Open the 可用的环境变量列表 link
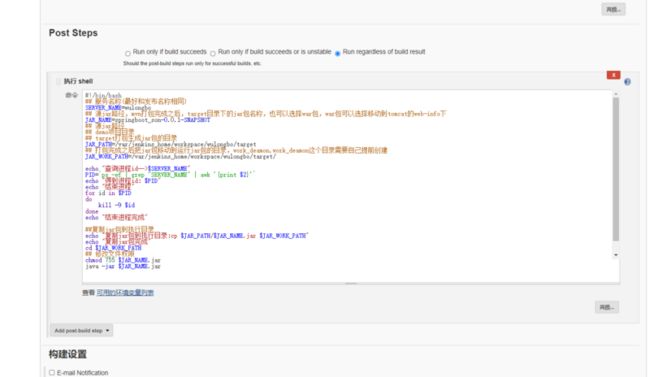Viewport: 650px width, 377px height. click(x=125, y=293)
